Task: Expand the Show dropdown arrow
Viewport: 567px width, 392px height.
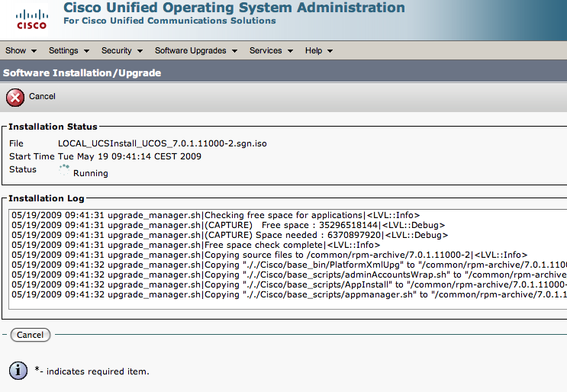Action: coord(34,51)
